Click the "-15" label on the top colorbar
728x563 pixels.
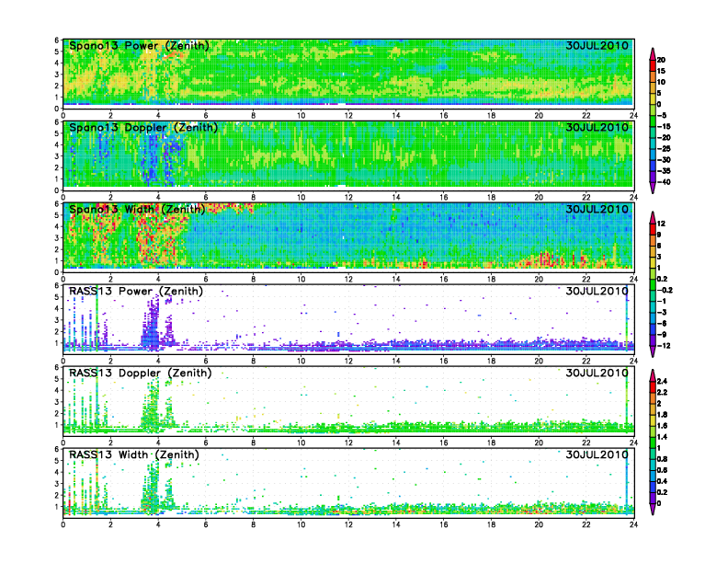click(664, 126)
